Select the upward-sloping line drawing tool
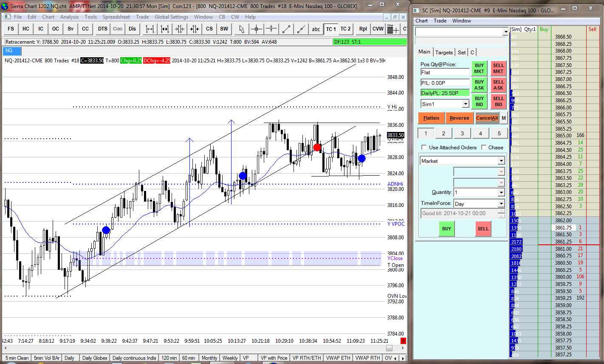The width and height of the screenshot is (604, 364). [286, 29]
